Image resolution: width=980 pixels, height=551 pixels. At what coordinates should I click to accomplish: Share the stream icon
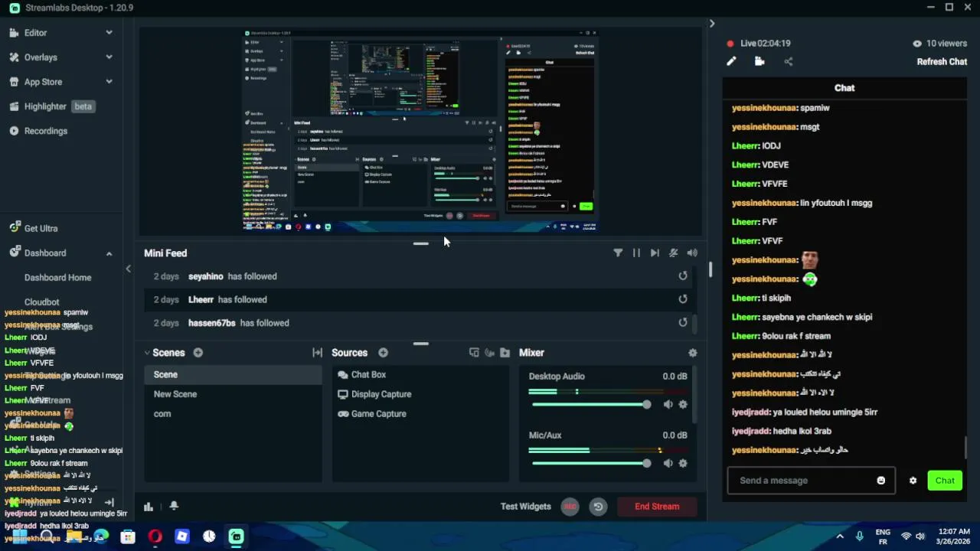(x=789, y=62)
